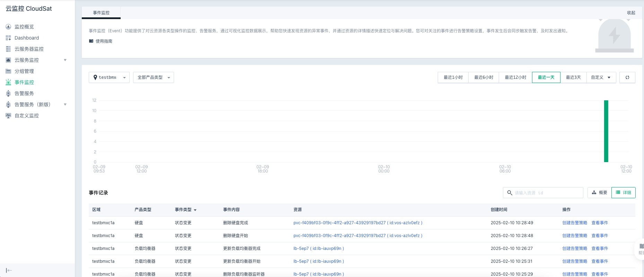Open 分组管理 sidebar icon

8,71
